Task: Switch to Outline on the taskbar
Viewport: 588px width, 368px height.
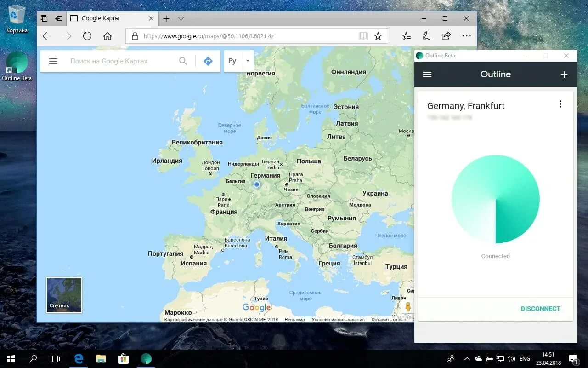Action: click(146, 359)
